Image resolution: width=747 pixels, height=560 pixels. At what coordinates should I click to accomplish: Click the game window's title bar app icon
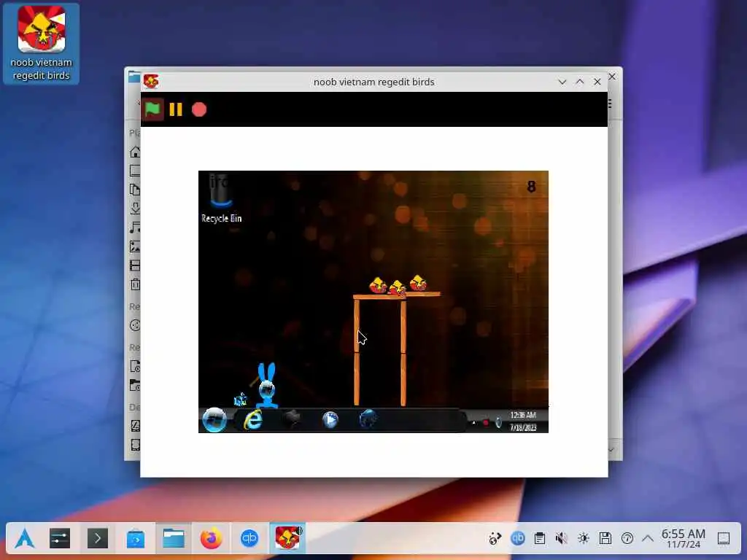pos(151,82)
